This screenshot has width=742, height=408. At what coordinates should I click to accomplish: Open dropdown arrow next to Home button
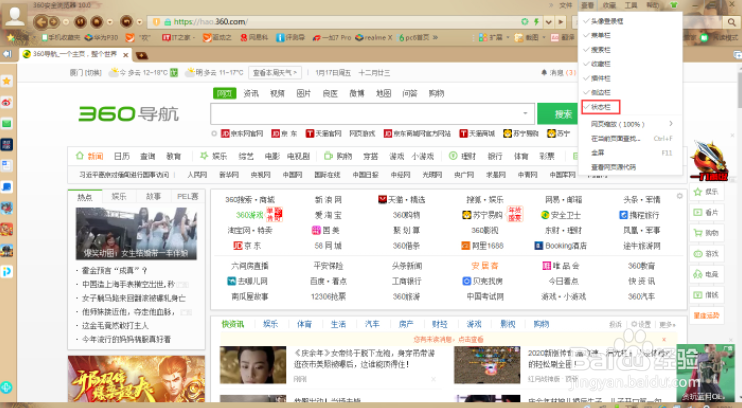(x=110, y=22)
